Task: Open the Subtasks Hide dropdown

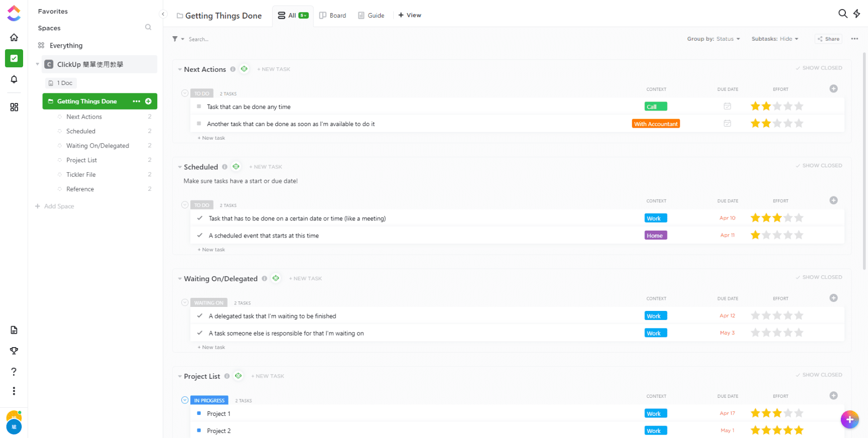Action: click(x=775, y=39)
